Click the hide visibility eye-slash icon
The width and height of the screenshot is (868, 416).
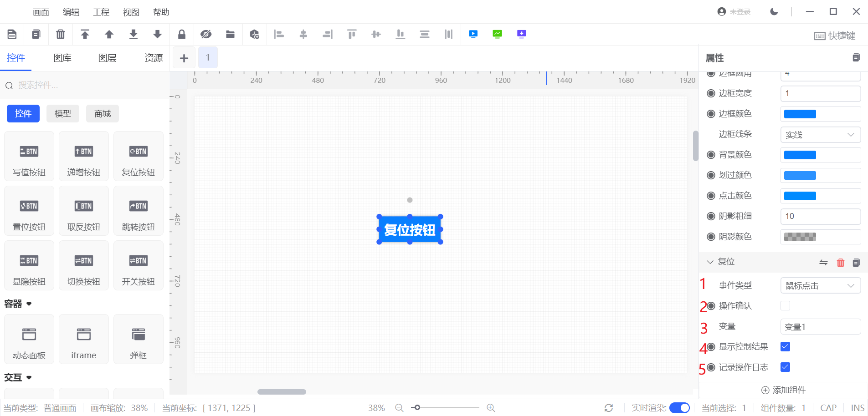coord(206,34)
